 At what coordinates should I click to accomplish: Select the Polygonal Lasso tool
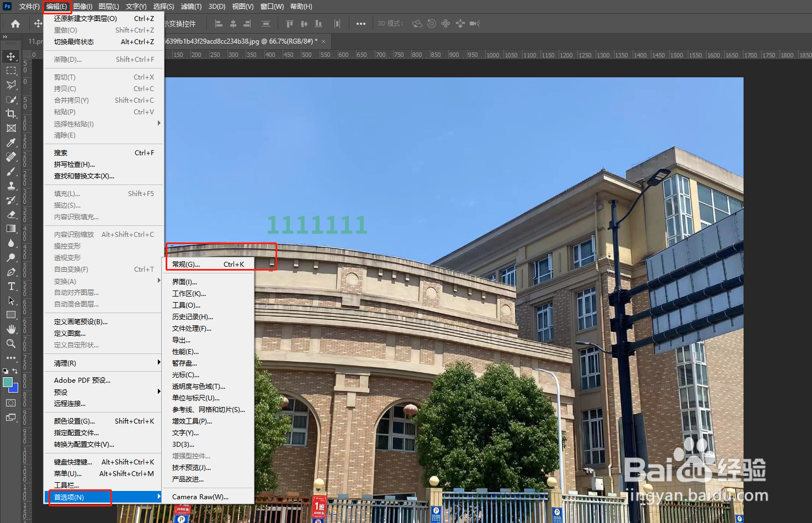[x=11, y=85]
